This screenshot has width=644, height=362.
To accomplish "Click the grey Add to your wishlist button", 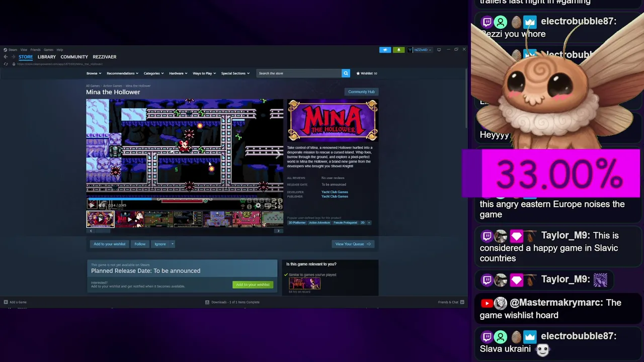I will [109, 244].
